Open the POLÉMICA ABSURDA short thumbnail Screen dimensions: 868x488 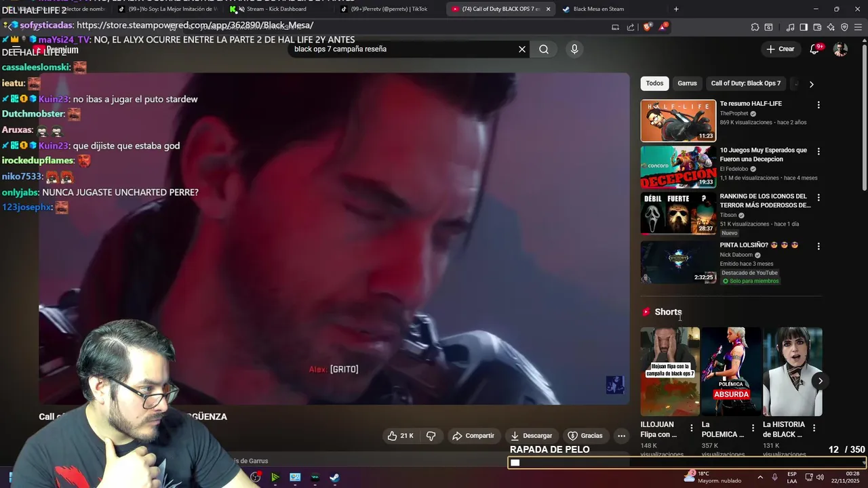(731, 371)
